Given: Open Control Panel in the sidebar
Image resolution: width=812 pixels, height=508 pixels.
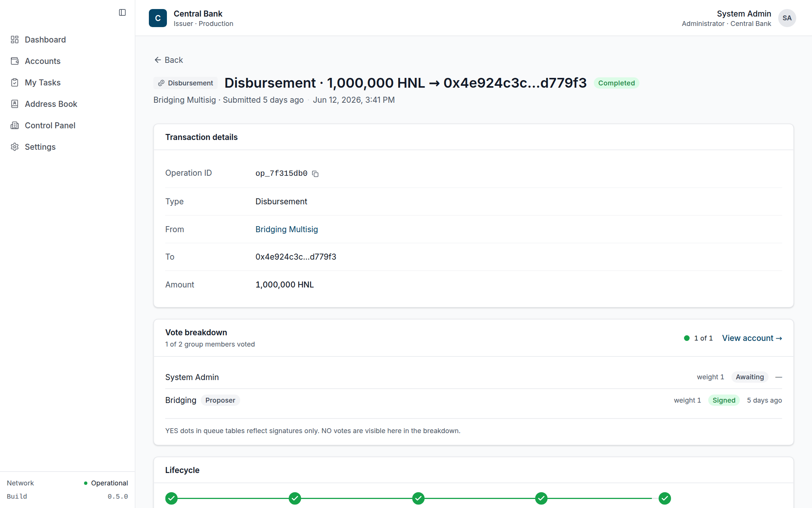Looking at the screenshot, I should pyautogui.click(x=50, y=125).
